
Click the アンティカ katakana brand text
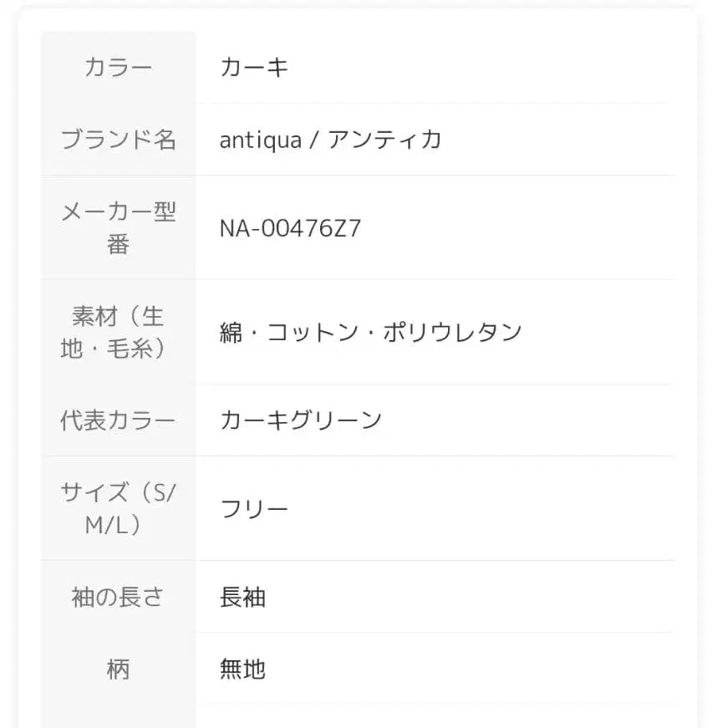[384, 139]
